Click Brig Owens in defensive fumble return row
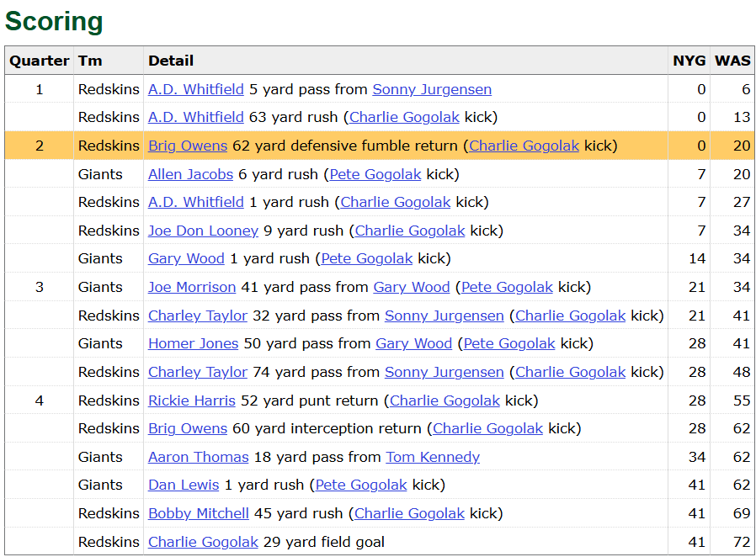The width and height of the screenshot is (756, 557). (x=188, y=146)
